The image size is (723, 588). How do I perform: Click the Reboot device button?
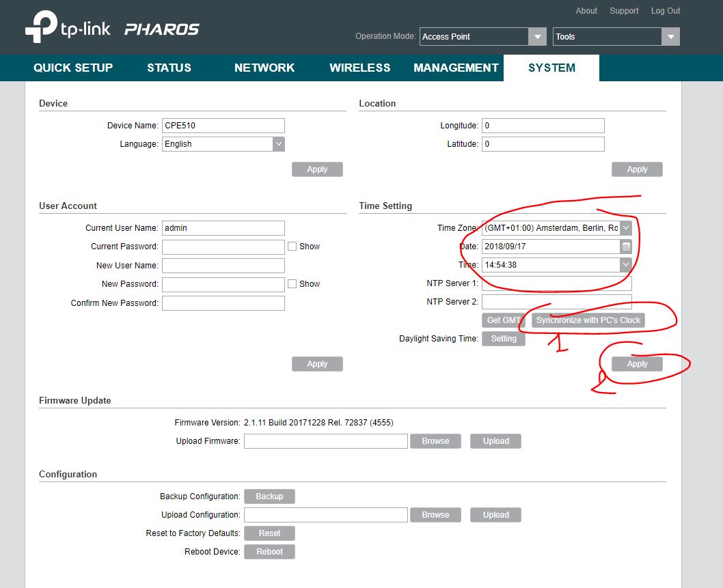pos(269,552)
